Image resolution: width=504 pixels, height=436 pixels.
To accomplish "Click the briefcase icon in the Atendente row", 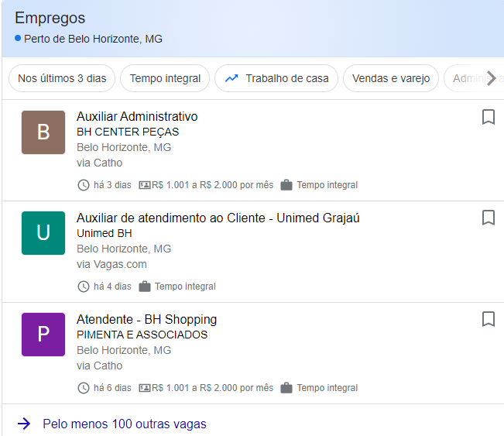I will [x=286, y=388].
